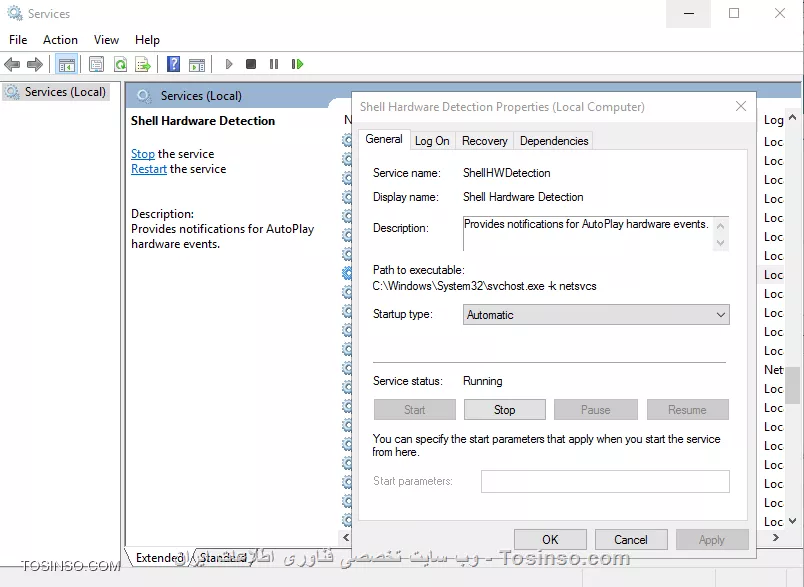Open Help using the blue question mark icon

(174, 64)
